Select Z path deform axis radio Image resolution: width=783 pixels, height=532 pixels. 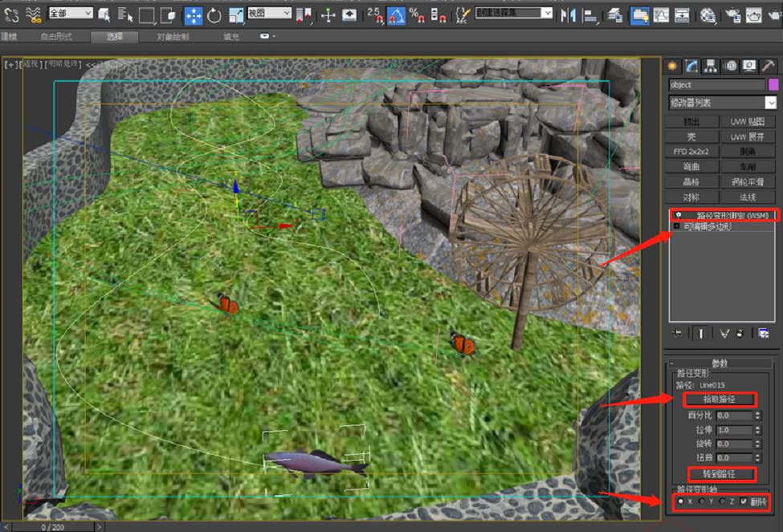click(x=723, y=502)
